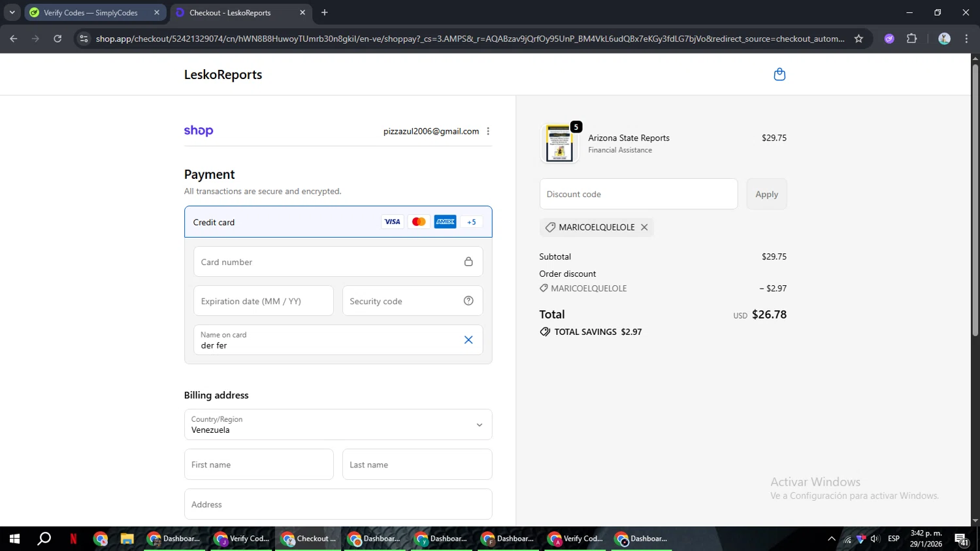
Task: Clear the Name on card field
Action: [x=468, y=339]
